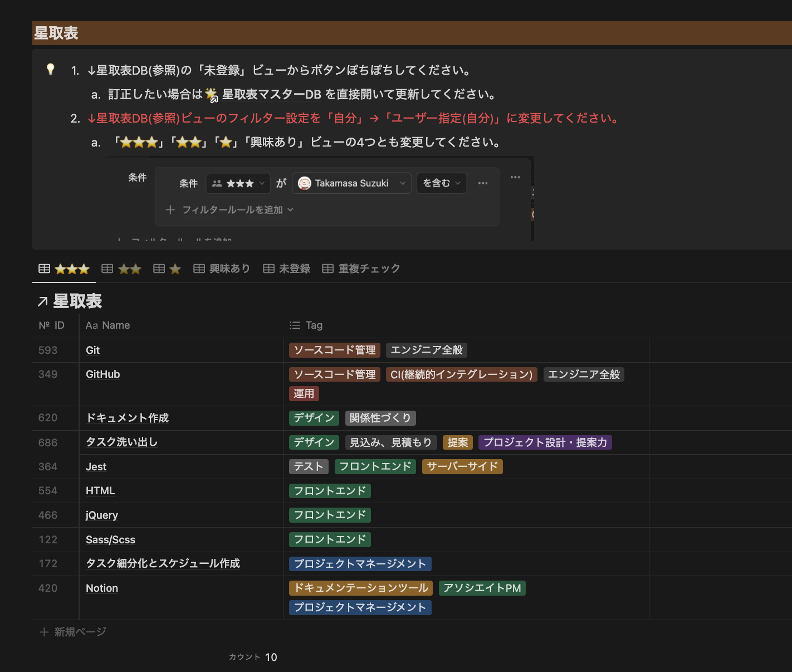Click the 星取表マスターDB page link icon
Image resolution: width=792 pixels, height=672 pixels.
212,95
